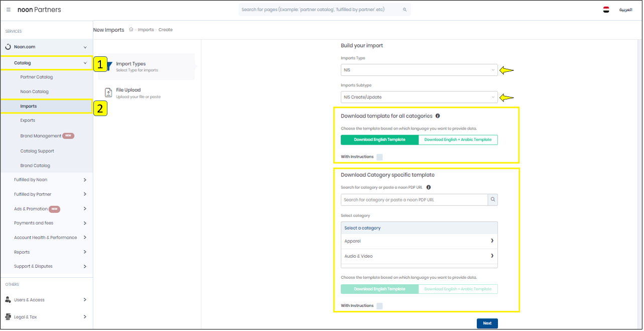Click the Build your import heading
The image size is (644, 331).
point(362,46)
